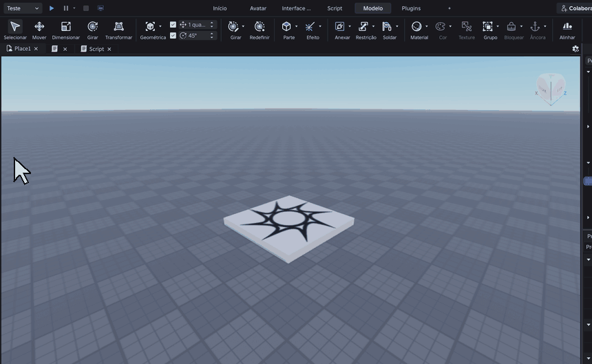Switch to the Script ribbon tab

[x=335, y=8]
